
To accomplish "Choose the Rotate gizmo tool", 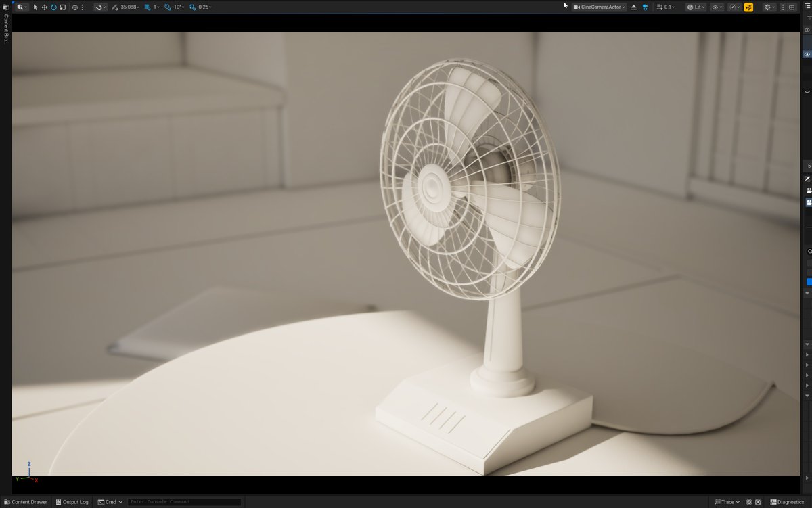I will tap(53, 7).
